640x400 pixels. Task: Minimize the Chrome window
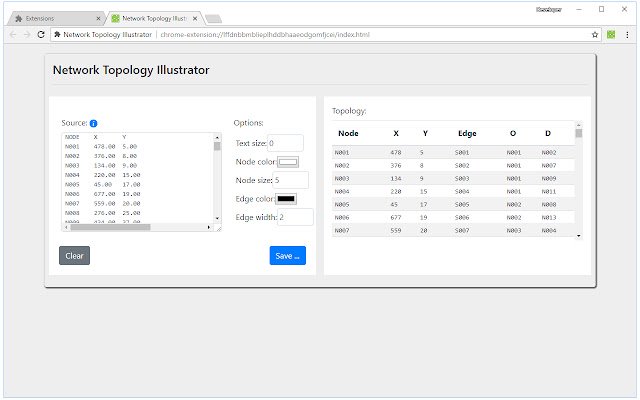pos(579,9)
